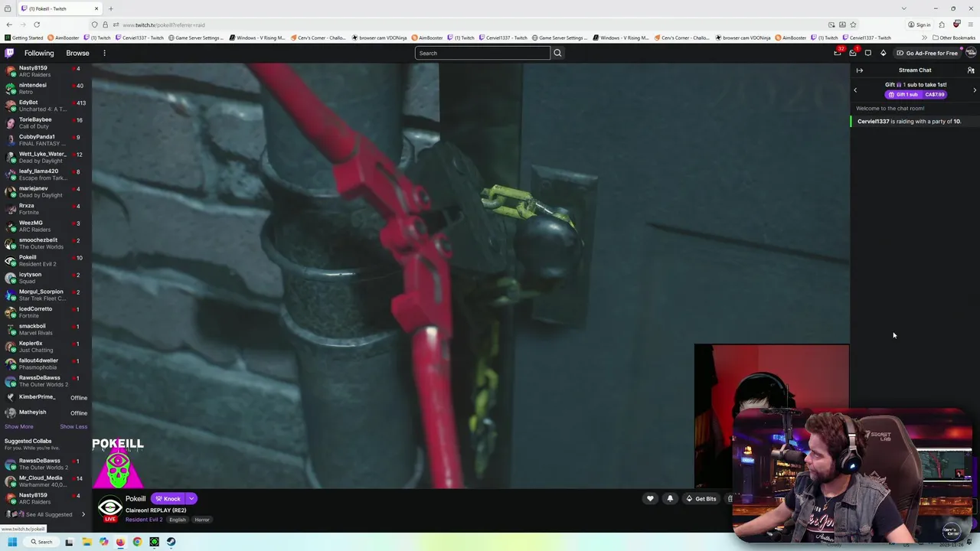Click the Gift 1 sub button

pyautogui.click(x=916, y=94)
